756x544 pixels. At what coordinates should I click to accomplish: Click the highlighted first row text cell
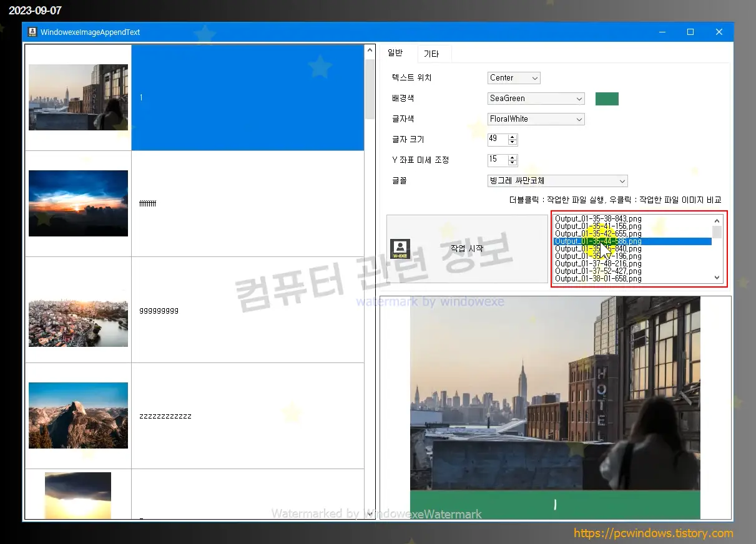(x=248, y=98)
